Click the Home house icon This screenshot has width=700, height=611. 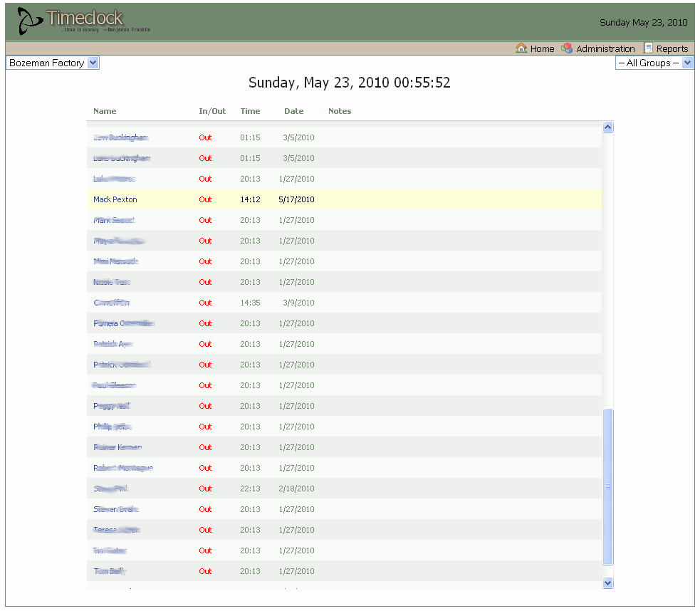pos(521,48)
